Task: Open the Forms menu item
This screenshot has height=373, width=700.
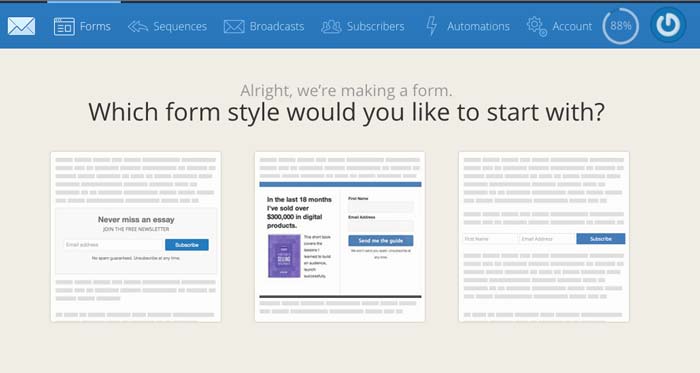Action: [95, 26]
